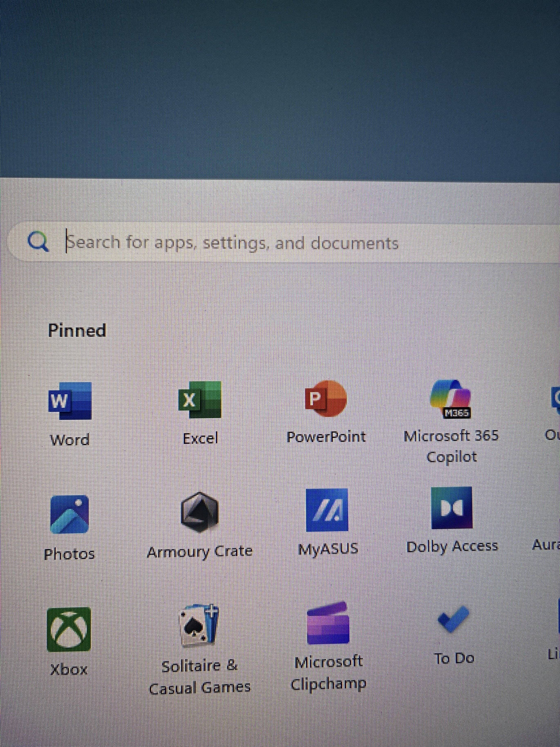
Task: Launch MyASUS app
Action: [x=327, y=510]
